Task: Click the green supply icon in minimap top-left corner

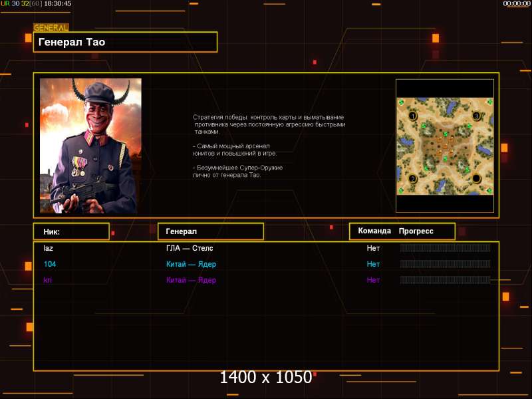Action: [402, 102]
